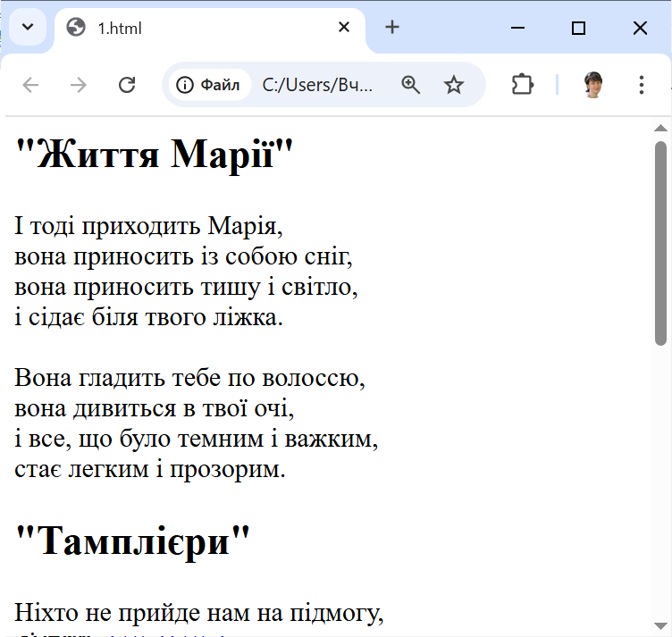Reload the current page

click(127, 85)
